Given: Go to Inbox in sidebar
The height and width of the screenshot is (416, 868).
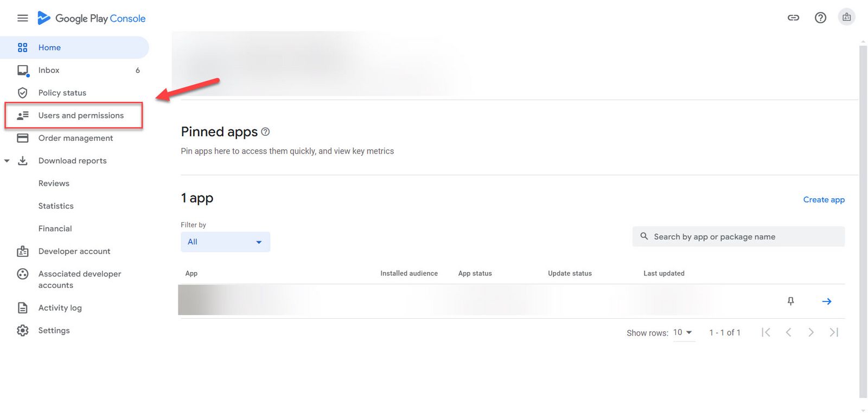Looking at the screenshot, I should pos(49,70).
